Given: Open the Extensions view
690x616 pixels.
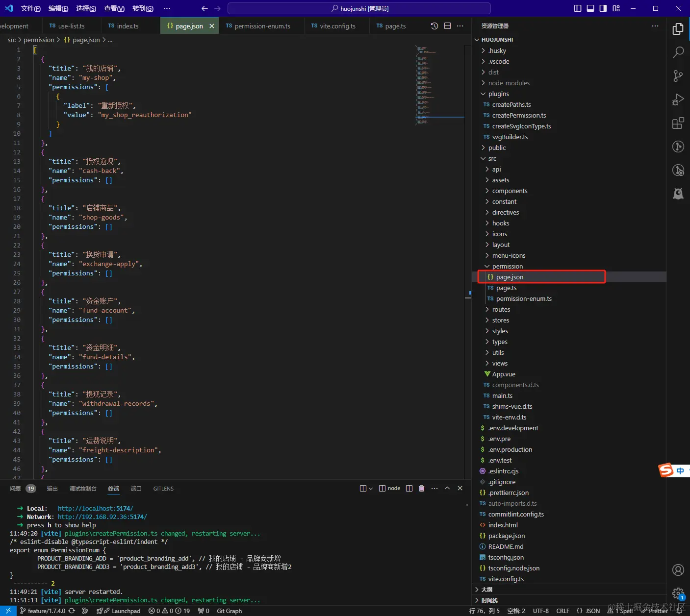Looking at the screenshot, I should tap(678, 123).
